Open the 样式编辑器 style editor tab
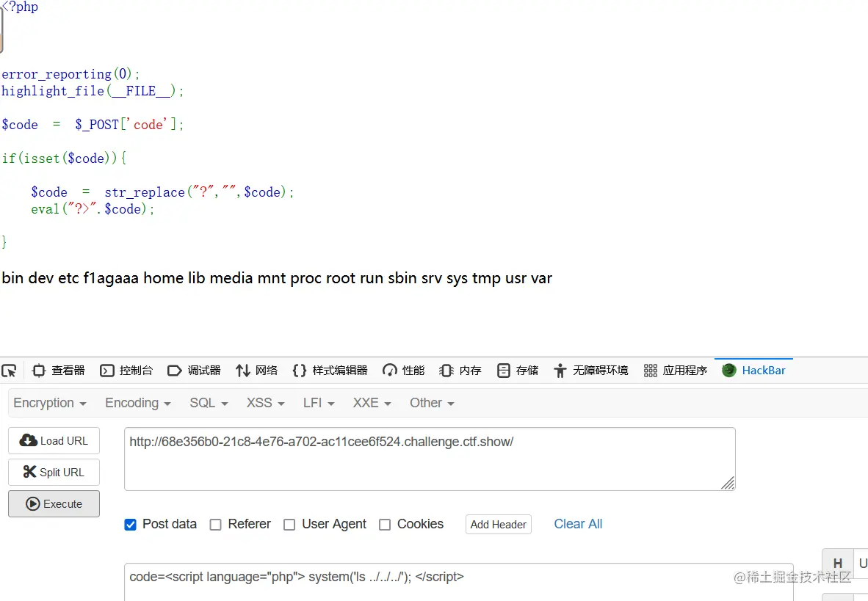Viewport: 868px width, 601px height. click(x=330, y=371)
